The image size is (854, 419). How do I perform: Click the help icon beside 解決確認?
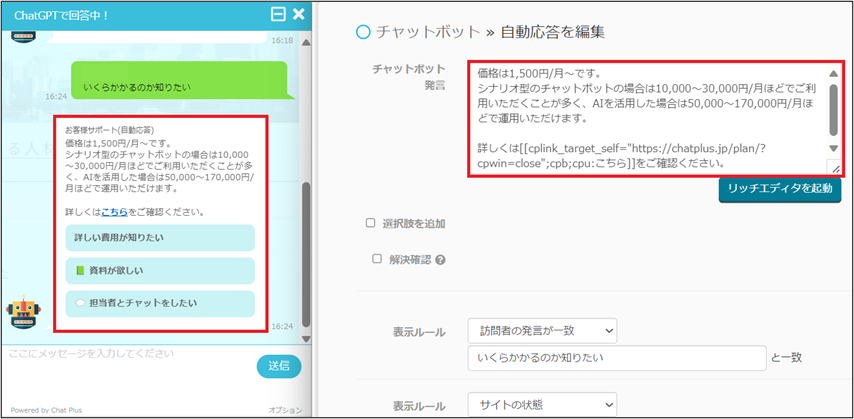pyautogui.click(x=440, y=260)
